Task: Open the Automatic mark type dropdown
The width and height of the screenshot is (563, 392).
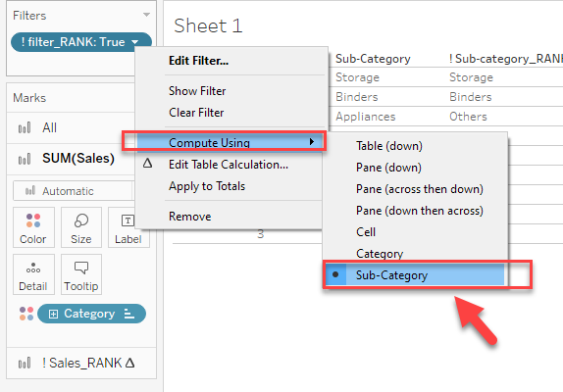Action: point(73,191)
